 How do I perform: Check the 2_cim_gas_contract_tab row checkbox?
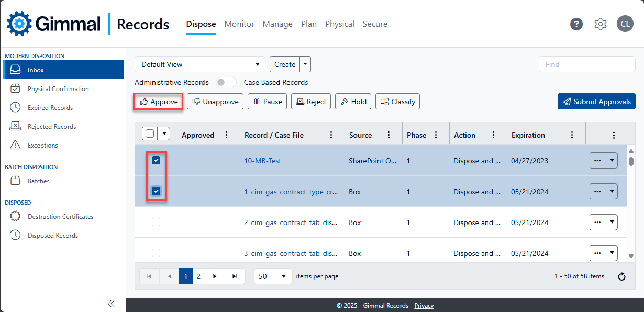tap(156, 222)
